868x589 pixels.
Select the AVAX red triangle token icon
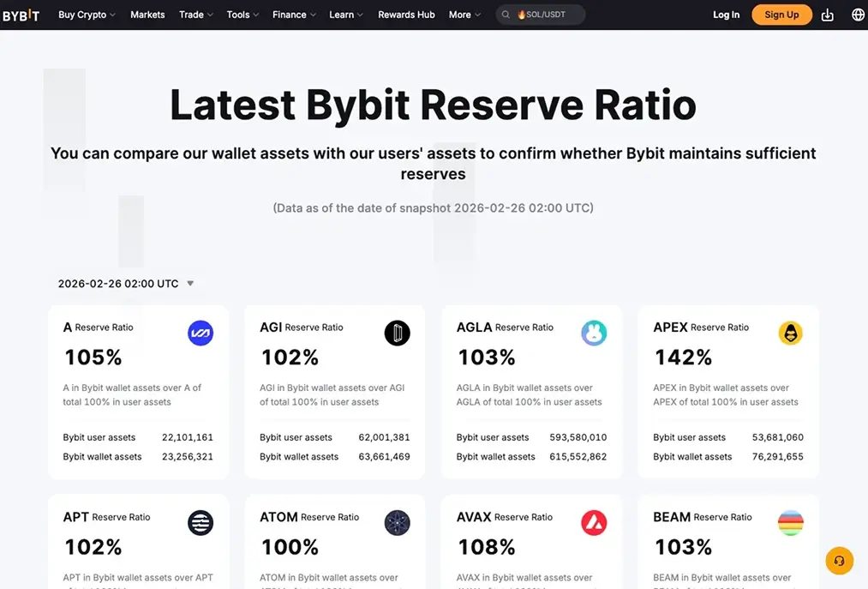coord(594,523)
